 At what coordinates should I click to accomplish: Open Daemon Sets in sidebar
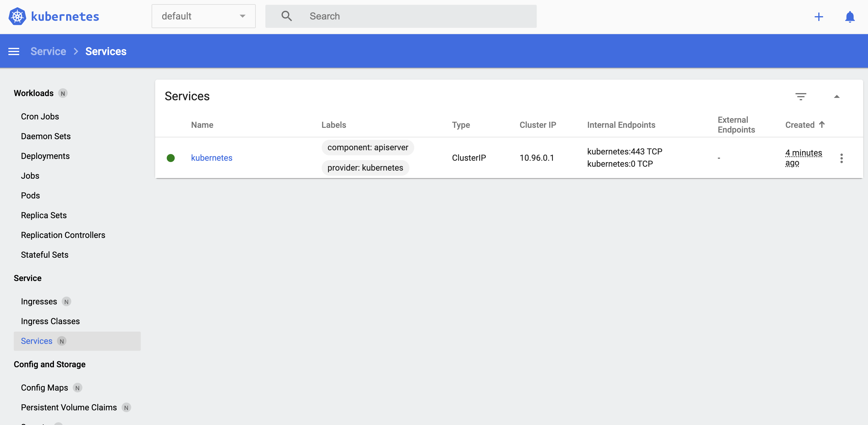[x=46, y=136]
